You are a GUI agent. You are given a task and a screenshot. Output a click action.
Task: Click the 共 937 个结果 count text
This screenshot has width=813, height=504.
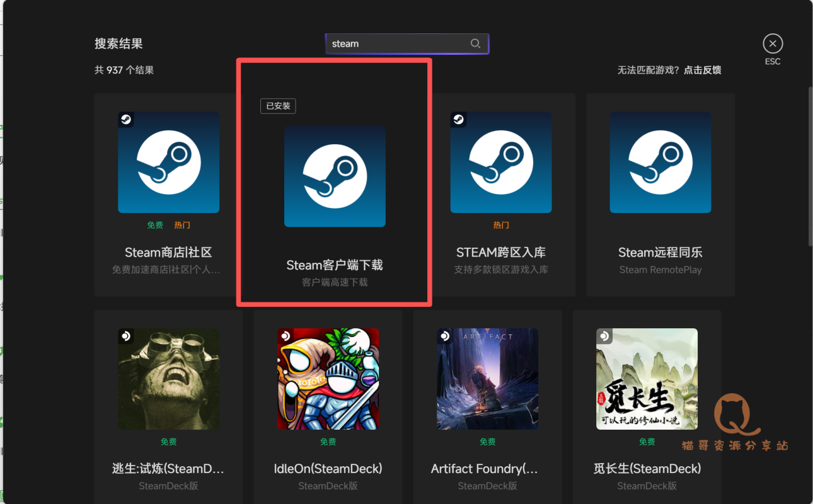point(124,70)
